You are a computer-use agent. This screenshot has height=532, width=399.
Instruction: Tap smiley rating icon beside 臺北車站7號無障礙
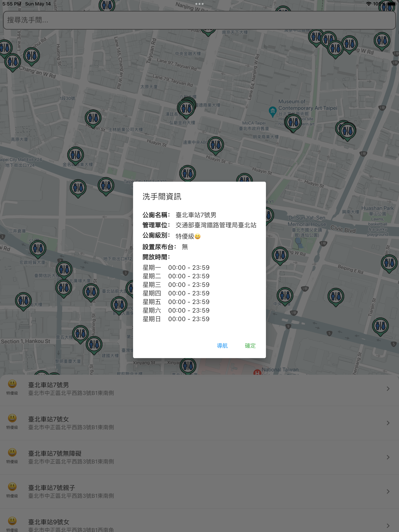click(x=12, y=452)
